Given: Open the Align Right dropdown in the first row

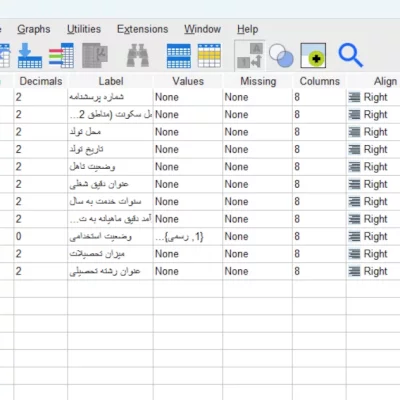Looking at the screenshot, I should [x=373, y=97].
